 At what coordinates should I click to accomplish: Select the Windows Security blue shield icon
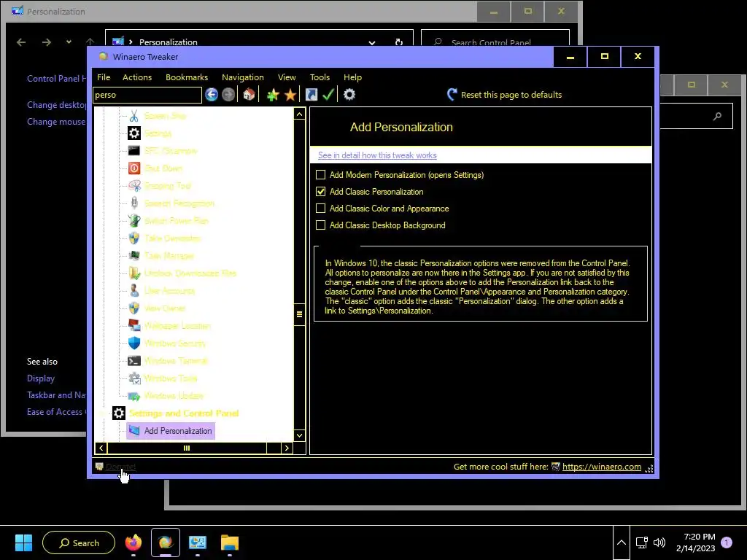(134, 343)
